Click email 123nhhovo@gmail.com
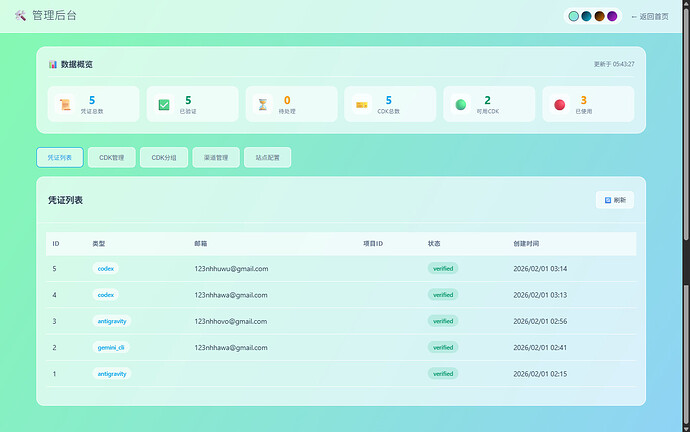 tap(231, 322)
